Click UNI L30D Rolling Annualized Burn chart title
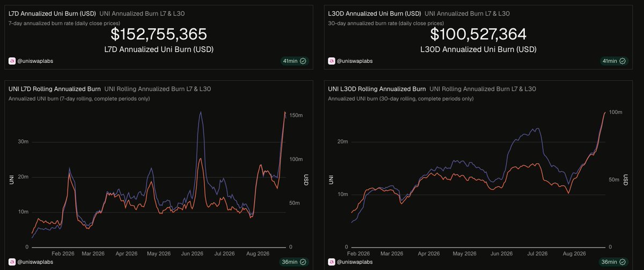 pos(377,89)
